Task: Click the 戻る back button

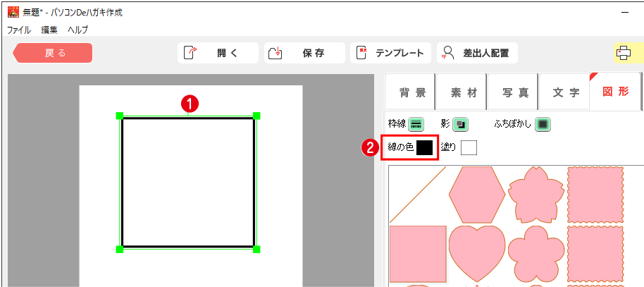Action: coord(53,53)
